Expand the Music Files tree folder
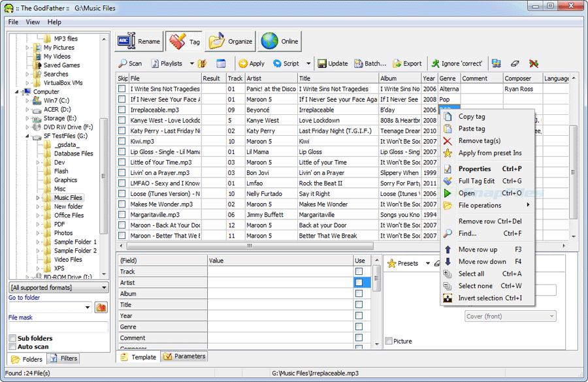 (37, 197)
